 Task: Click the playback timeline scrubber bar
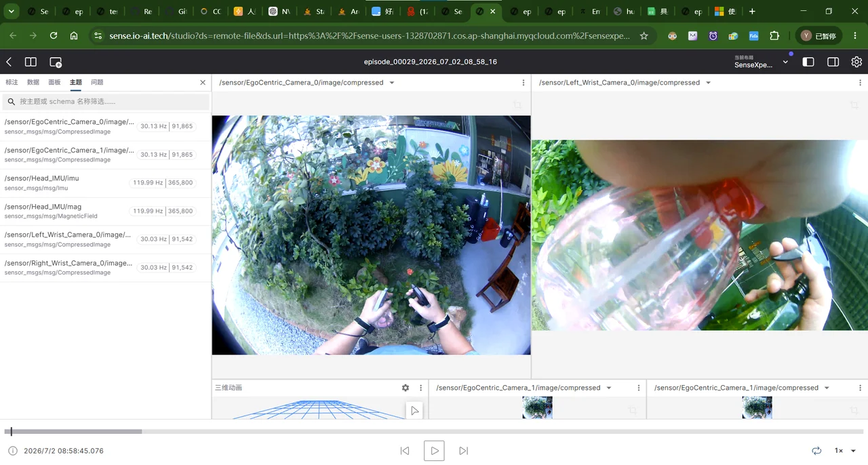[x=434, y=431]
